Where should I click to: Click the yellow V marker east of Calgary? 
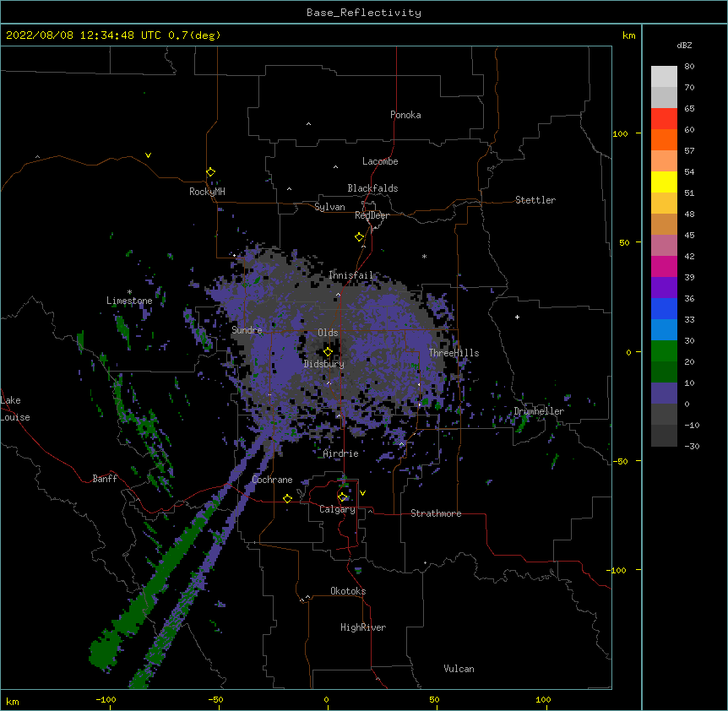tap(362, 493)
